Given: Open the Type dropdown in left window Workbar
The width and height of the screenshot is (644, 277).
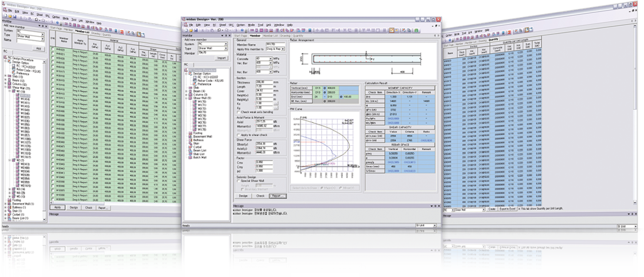Looking at the screenshot, I should [43, 39].
